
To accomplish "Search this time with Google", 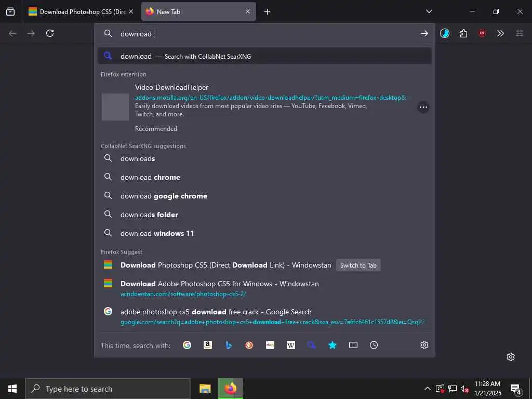I will 187,345.
